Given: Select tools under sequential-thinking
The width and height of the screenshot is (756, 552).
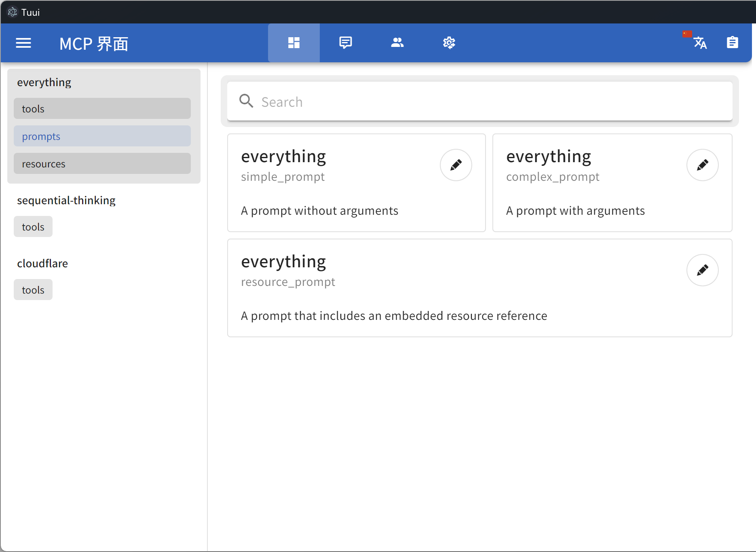Looking at the screenshot, I should click(33, 226).
